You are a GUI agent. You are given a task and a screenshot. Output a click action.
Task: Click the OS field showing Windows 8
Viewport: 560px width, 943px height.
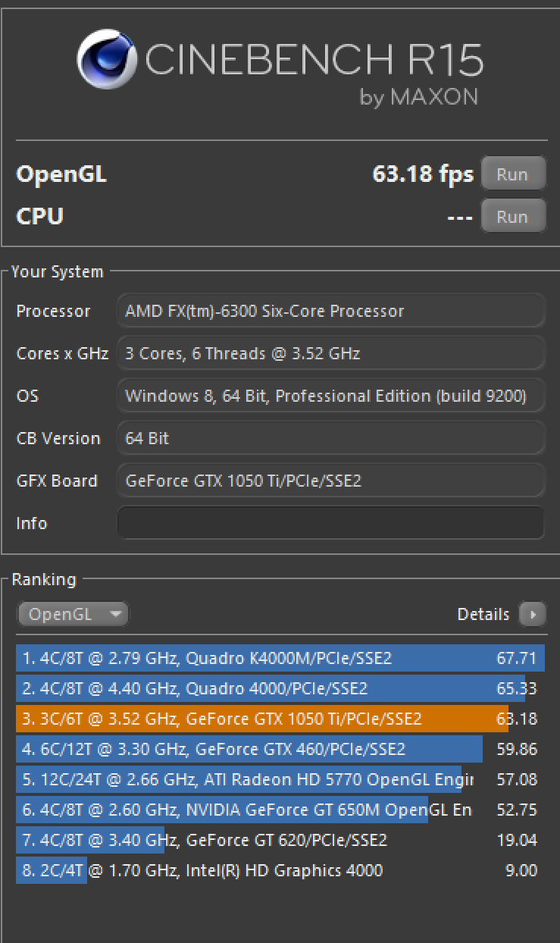point(331,396)
